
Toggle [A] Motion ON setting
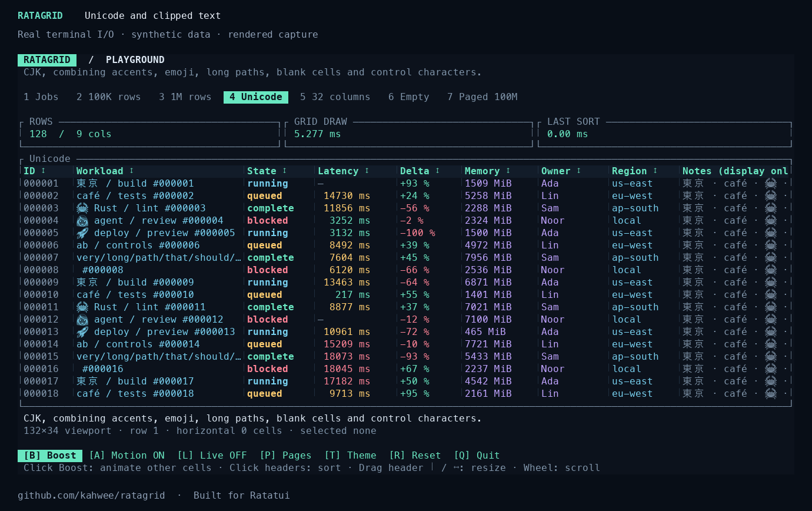[x=127, y=455]
